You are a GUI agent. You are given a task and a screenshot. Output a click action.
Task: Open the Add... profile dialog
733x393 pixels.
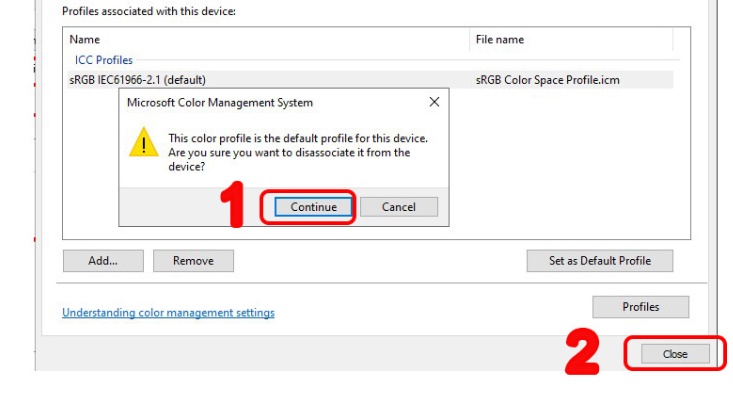pos(103,261)
